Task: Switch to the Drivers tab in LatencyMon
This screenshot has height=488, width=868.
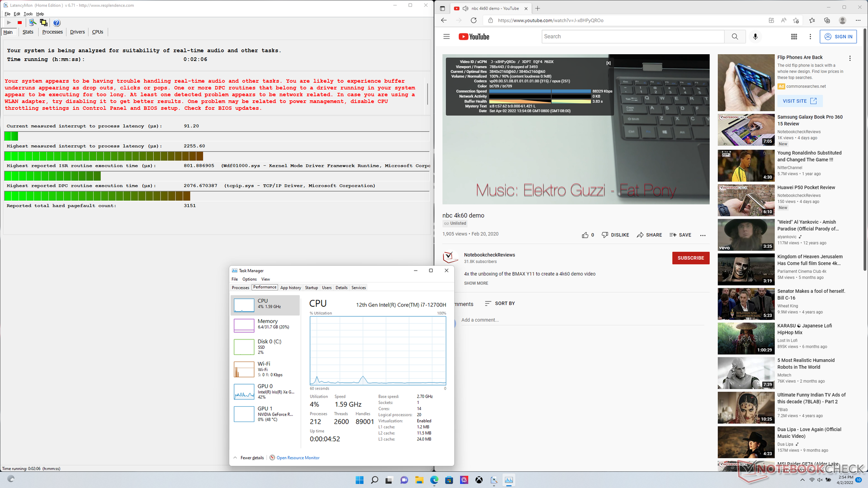Action: (x=77, y=32)
